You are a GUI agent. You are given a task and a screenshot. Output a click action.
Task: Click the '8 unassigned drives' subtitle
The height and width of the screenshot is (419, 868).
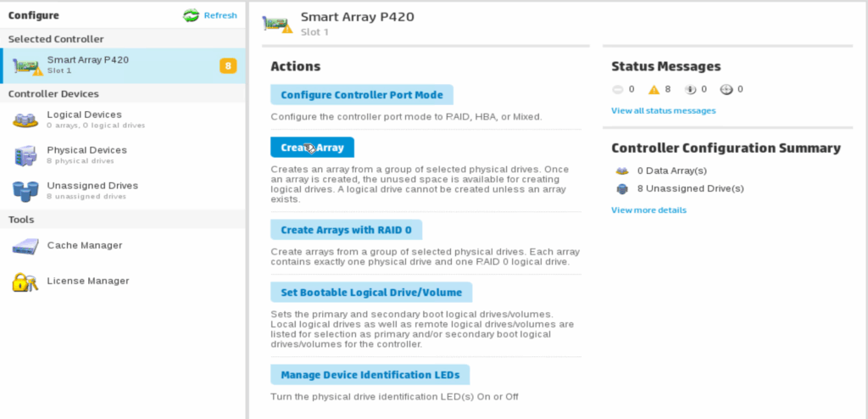coord(86,197)
